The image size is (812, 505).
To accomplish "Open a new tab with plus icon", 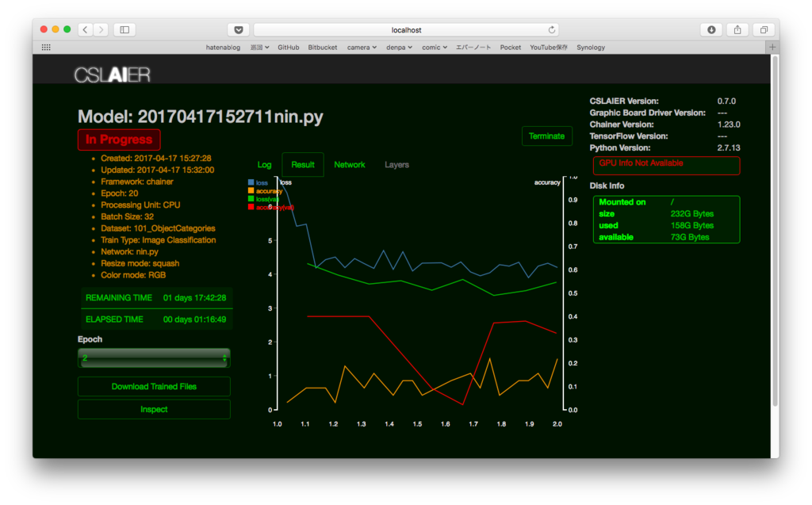I will click(772, 47).
